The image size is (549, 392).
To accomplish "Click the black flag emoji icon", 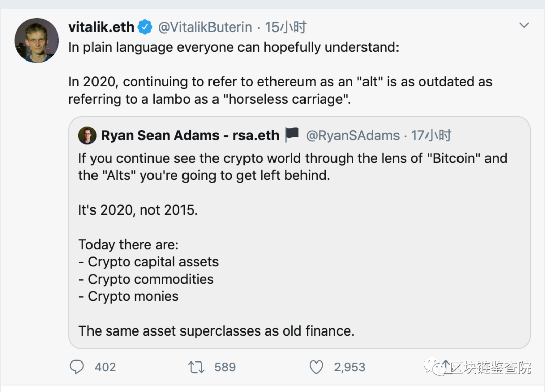I will pos(292,135).
